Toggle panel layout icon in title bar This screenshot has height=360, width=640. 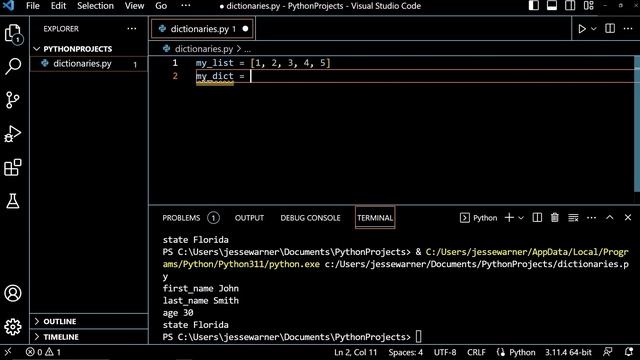pyautogui.click(x=552, y=6)
